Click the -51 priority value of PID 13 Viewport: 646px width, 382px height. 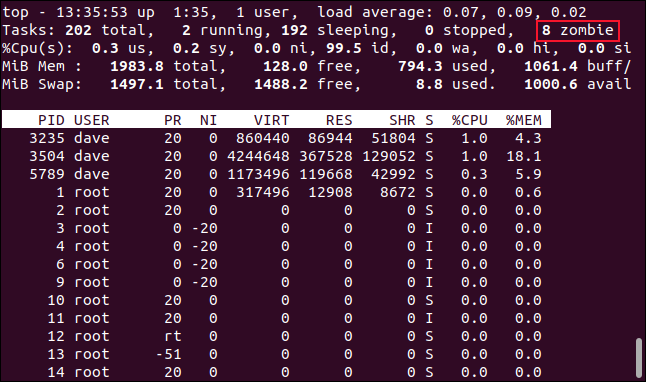169,354
